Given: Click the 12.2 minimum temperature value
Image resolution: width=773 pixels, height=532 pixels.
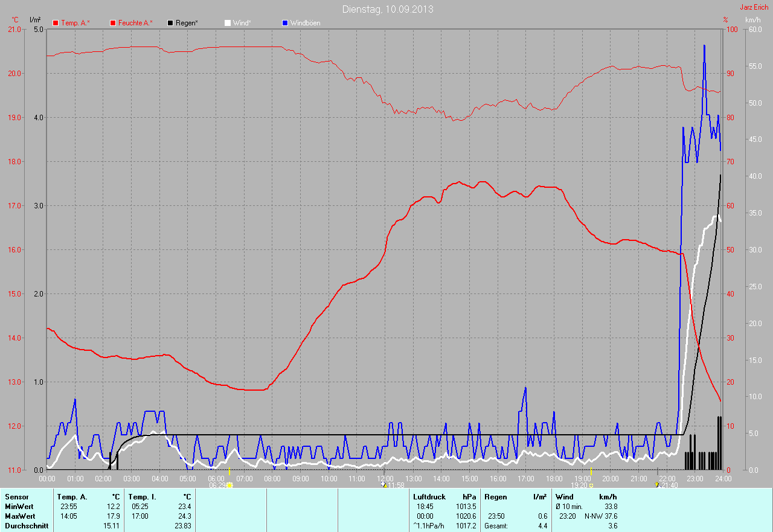Looking at the screenshot, I should 113,507.
